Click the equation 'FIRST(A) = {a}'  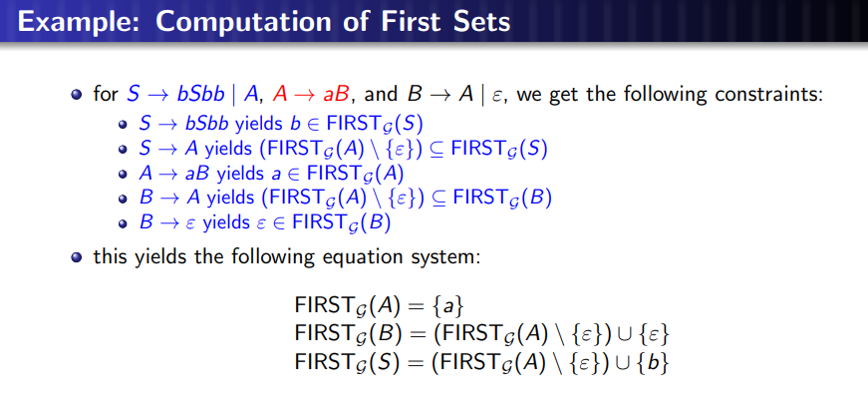(379, 306)
